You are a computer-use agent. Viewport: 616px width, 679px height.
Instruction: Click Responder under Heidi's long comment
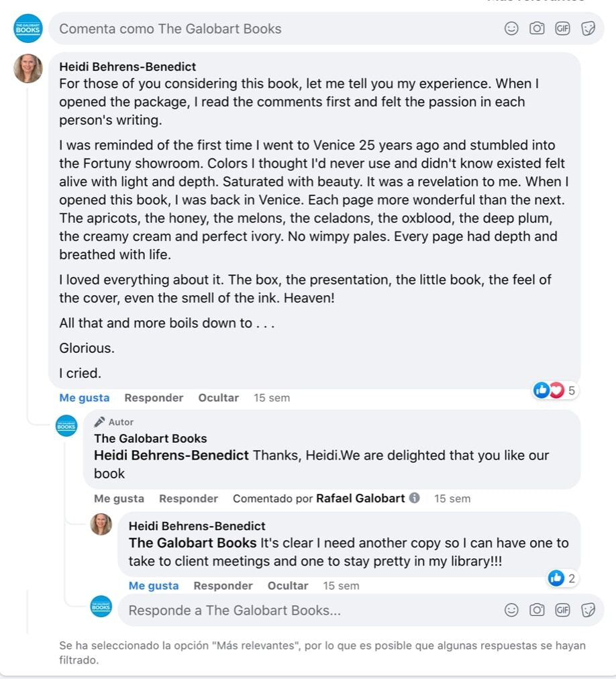pos(154,398)
